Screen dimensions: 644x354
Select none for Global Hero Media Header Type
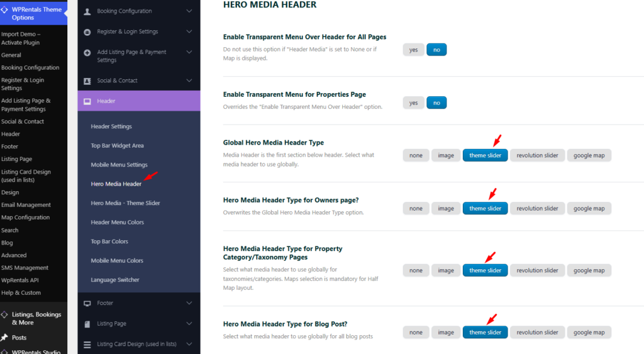point(416,155)
